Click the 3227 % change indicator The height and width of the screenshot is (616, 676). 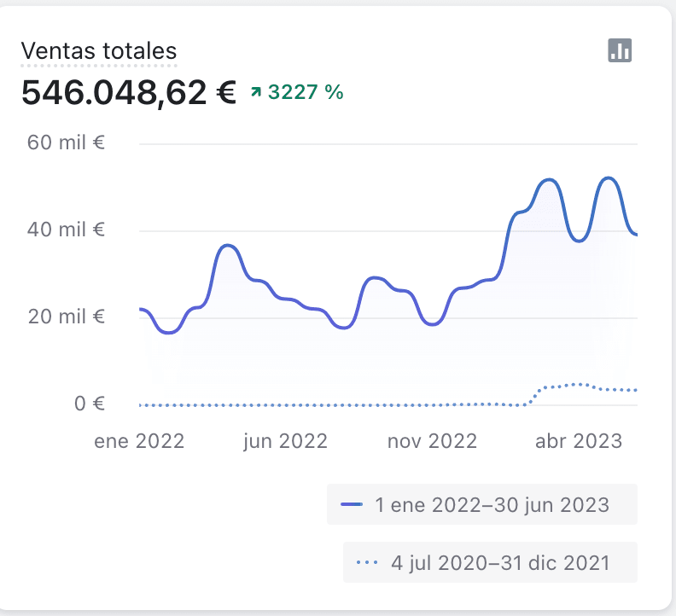(306, 92)
